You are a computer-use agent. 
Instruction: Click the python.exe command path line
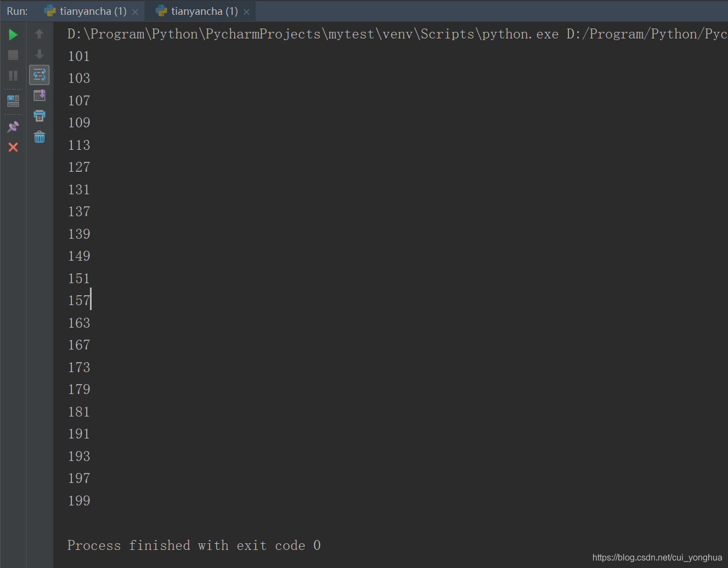[397, 34]
